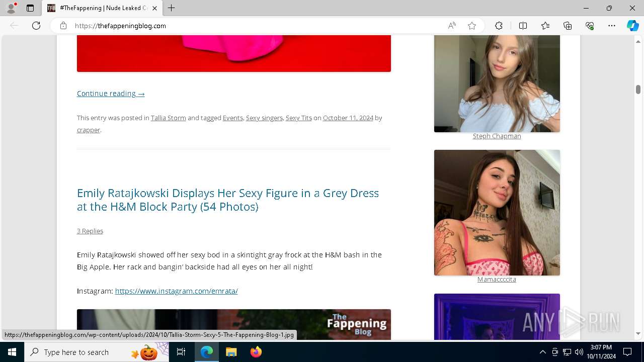Click scrollbar down arrow

point(638,333)
